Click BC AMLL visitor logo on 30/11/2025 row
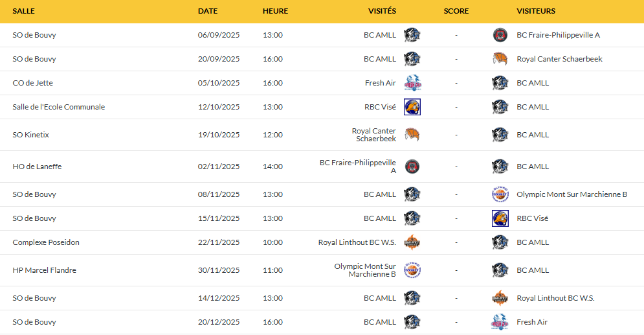This screenshot has height=335, width=644. pos(500,270)
